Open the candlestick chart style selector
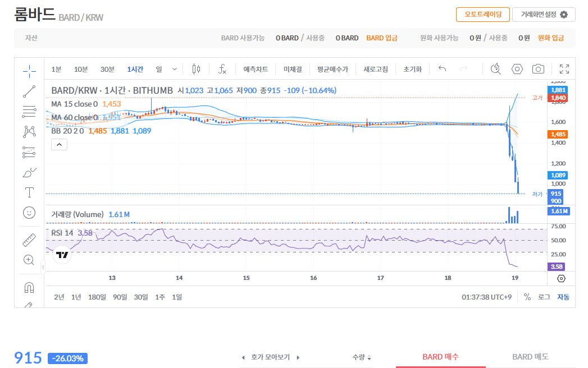588x368 pixels. click(x=196, y=69)
